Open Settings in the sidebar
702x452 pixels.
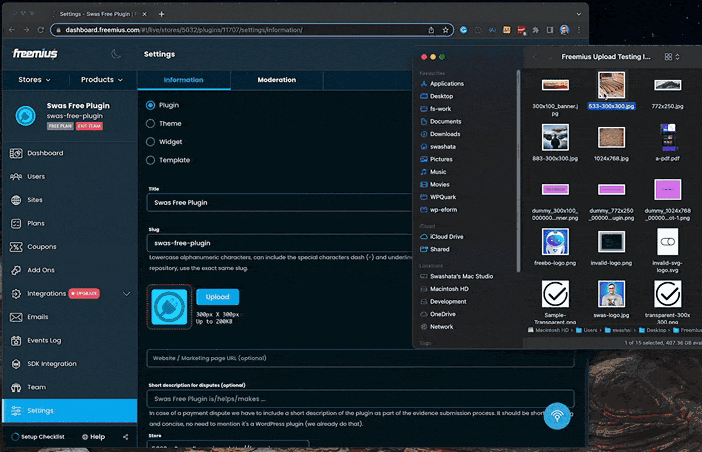69,410
